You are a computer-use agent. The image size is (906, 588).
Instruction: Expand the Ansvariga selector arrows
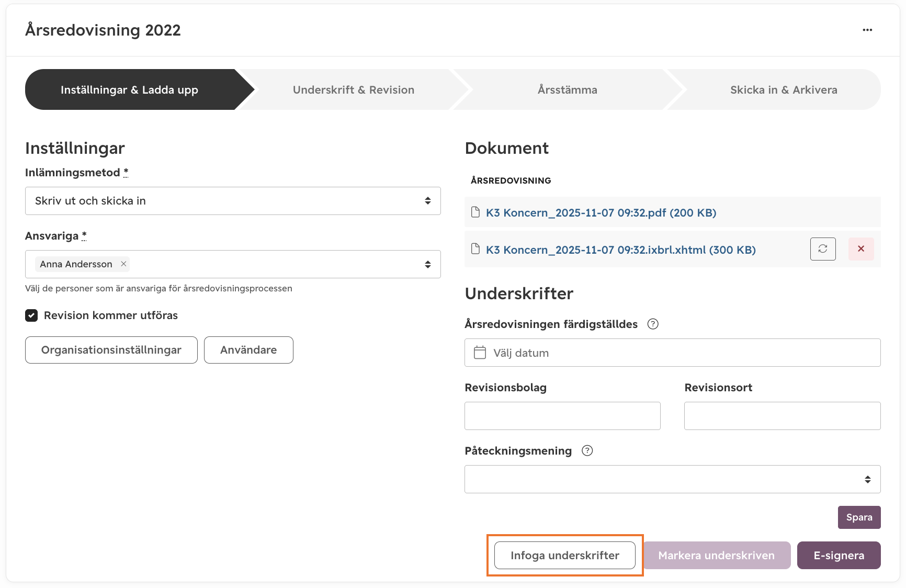pos(428,264)
